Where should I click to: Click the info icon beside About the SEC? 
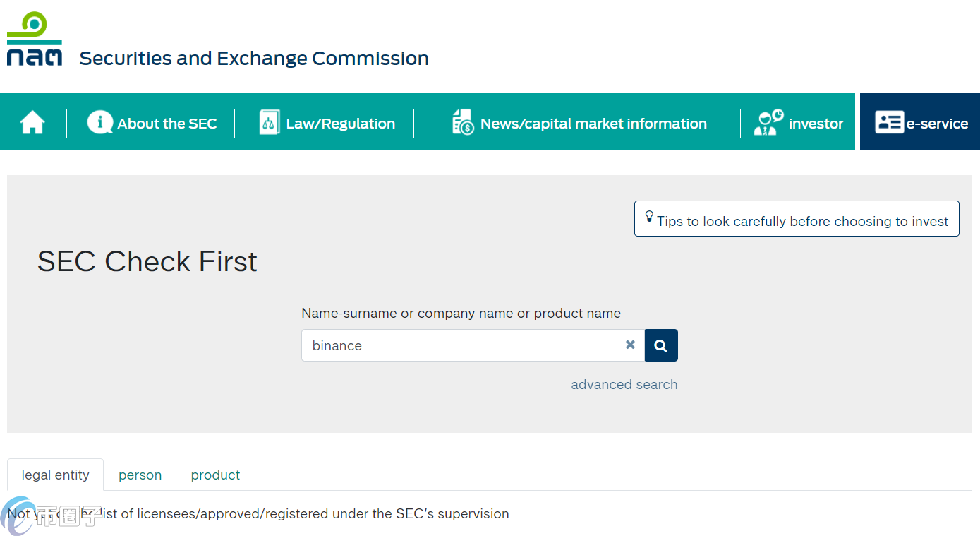(99, 122)
